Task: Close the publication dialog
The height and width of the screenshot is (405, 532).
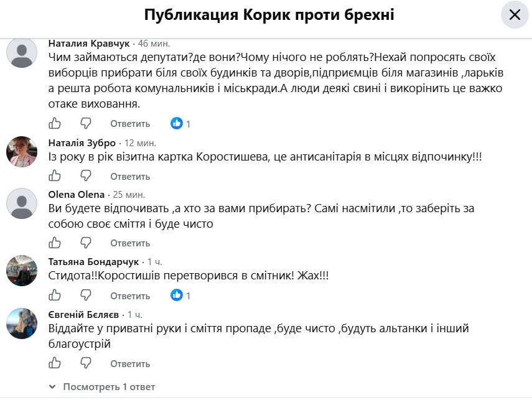Action: click(x=515, y=14)
